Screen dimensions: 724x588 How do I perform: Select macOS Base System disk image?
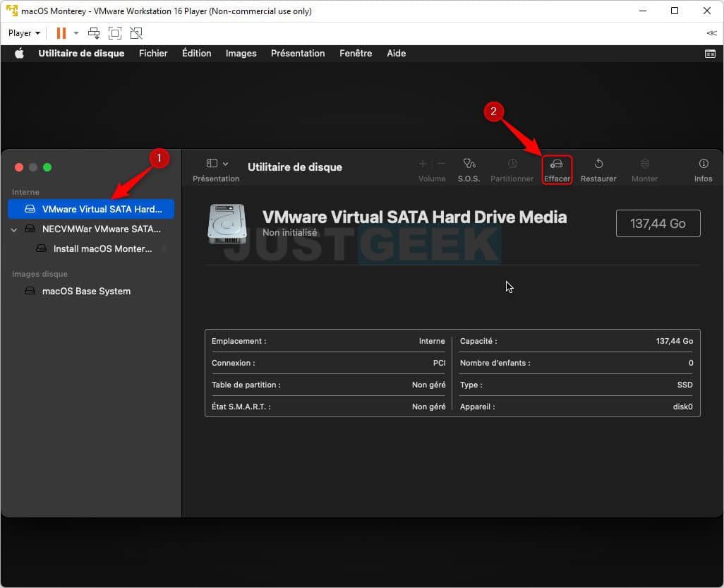[91, 291]
